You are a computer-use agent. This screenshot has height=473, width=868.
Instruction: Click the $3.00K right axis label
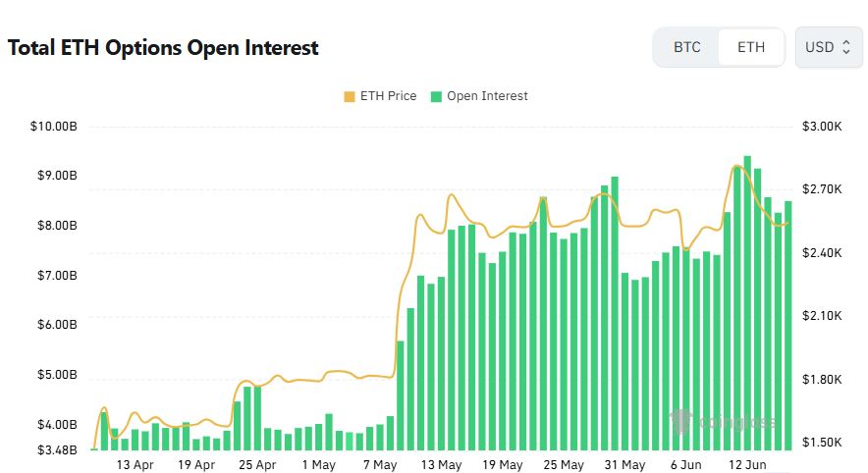click(x=822, y=127)
